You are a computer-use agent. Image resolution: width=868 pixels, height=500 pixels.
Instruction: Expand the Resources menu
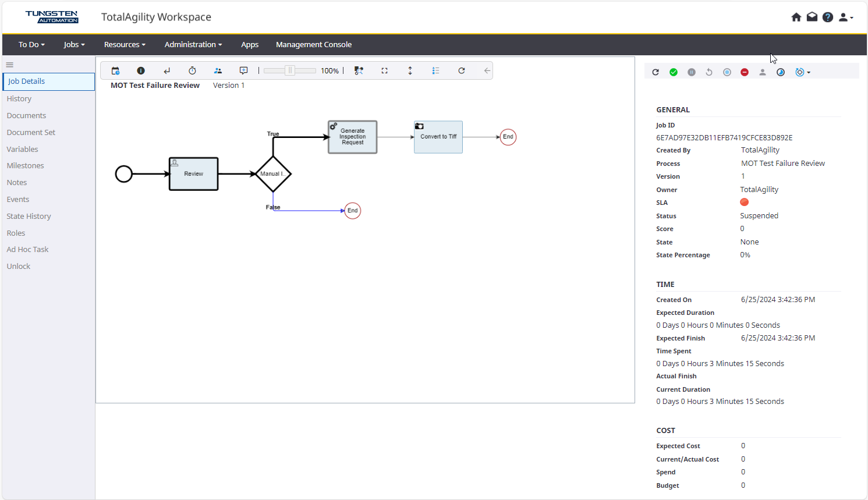click(125, 45)
